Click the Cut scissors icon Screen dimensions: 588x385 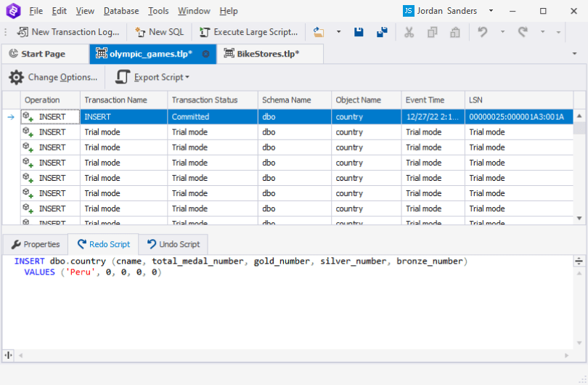409,32
